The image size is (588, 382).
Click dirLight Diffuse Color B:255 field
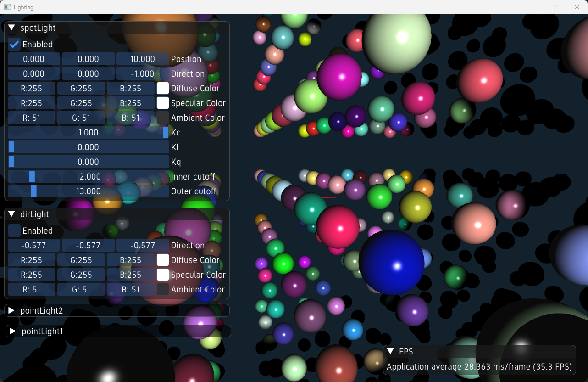(x=131, y=260)
